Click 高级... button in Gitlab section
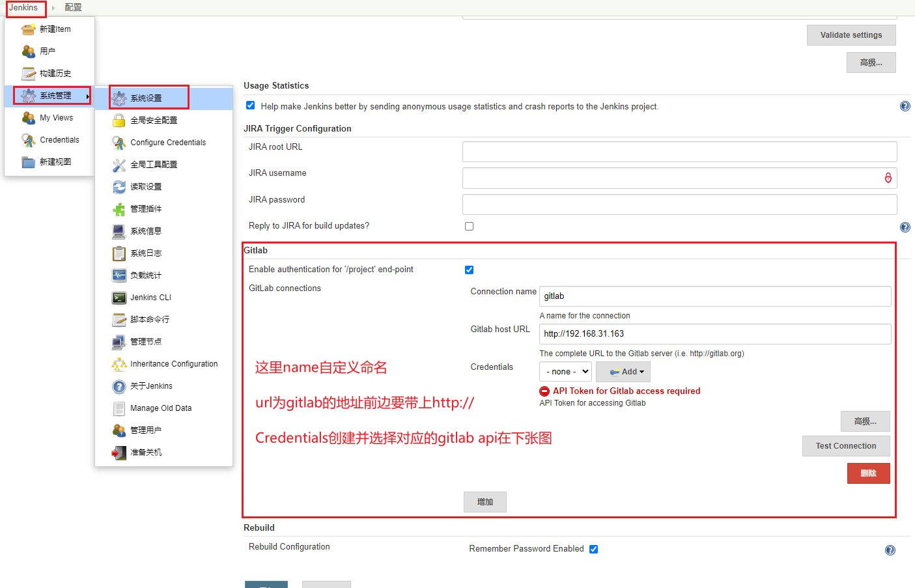 point(866,421)
